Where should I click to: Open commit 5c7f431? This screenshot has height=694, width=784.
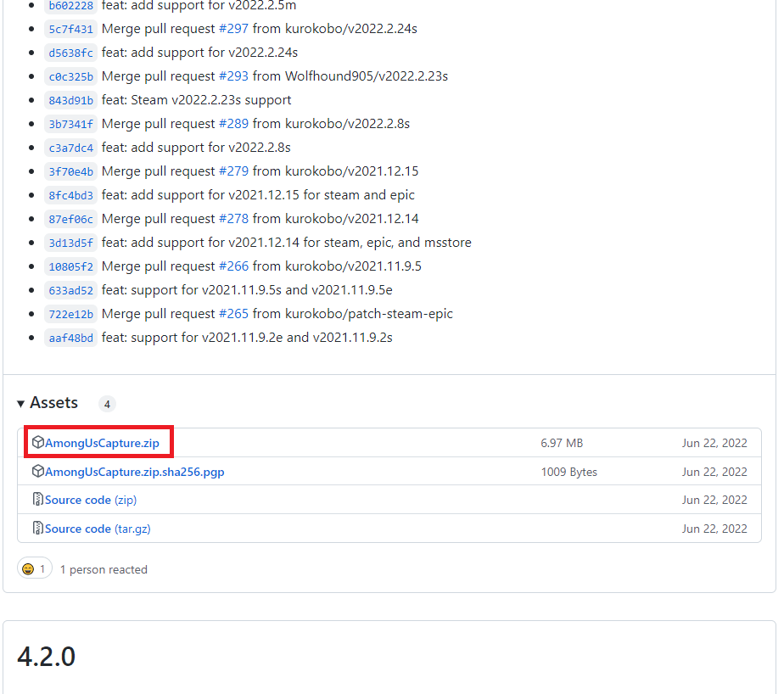70,29
